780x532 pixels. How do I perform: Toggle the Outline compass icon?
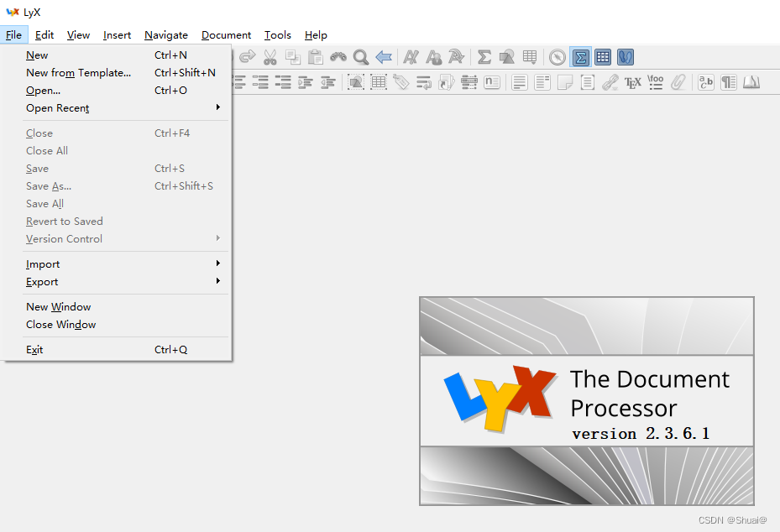[x=558, y=57]
